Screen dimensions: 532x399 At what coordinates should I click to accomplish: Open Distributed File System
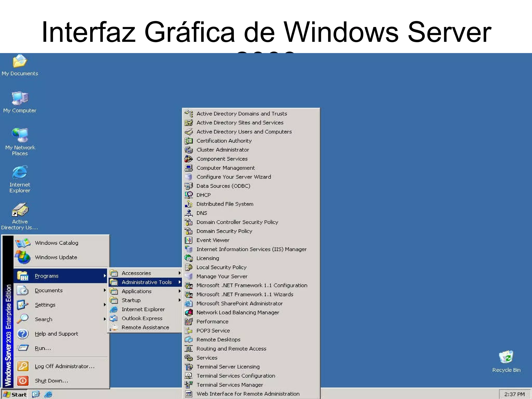[x=251, y=204]
